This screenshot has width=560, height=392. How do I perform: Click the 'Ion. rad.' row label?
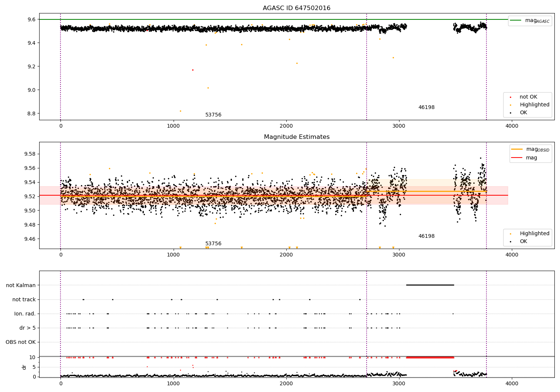tap(25, 314)
